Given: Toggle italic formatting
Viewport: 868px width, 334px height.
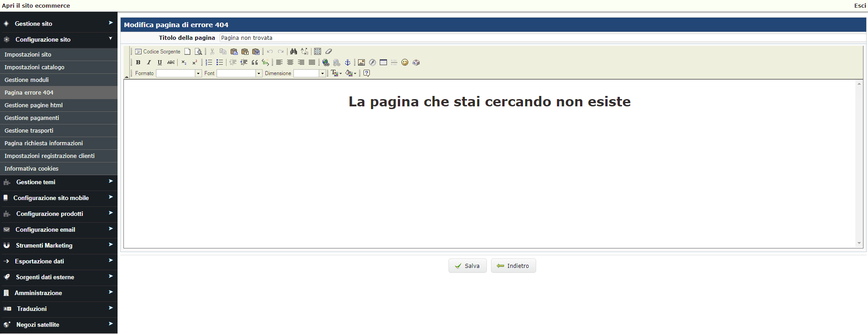Looking at the screenshot, I should (149, 62).
